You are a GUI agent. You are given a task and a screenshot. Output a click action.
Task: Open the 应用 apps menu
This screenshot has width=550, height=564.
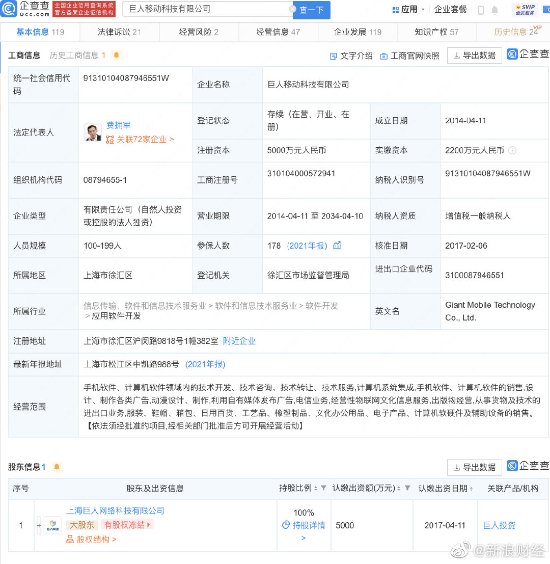(408, 9)
